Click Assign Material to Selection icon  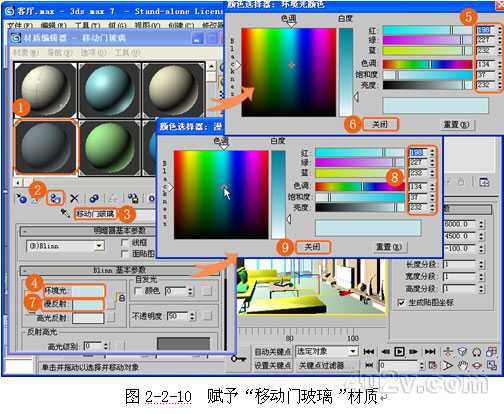tap(56, 199)
